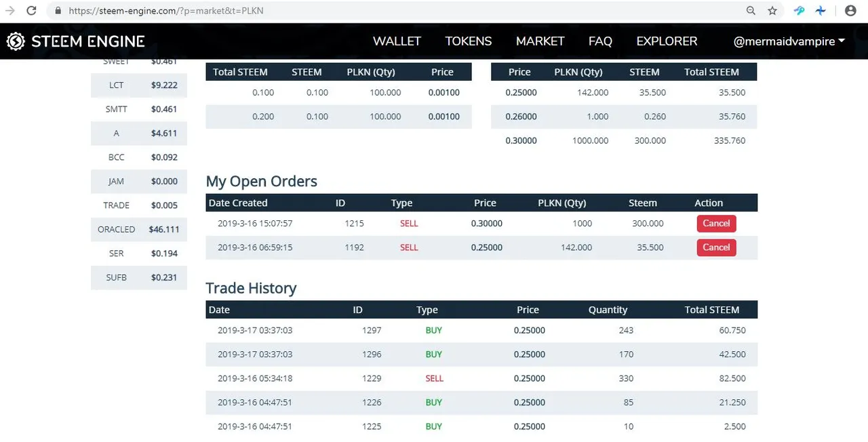Viewport: 868px width, 442px height.
Task: Click sell order price 0.25000 in order book
Action: [521, 92]
